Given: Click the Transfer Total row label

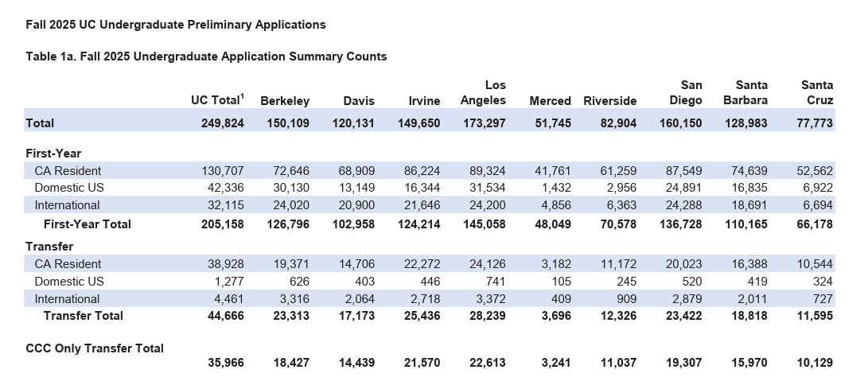Looking at the screenshot, I should pos(84,316).
